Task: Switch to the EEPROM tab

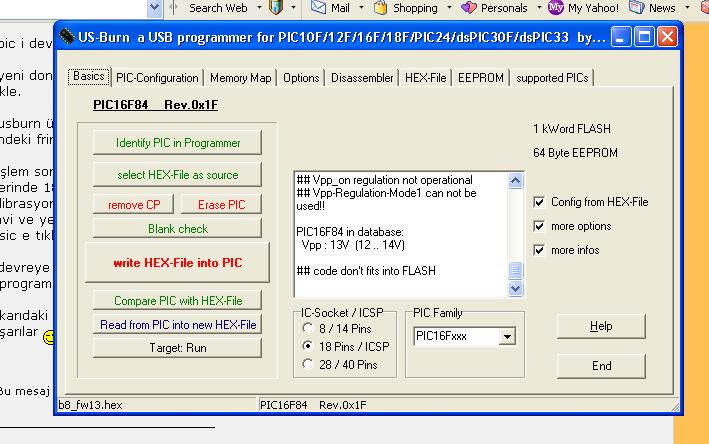Action: (481, 78)
